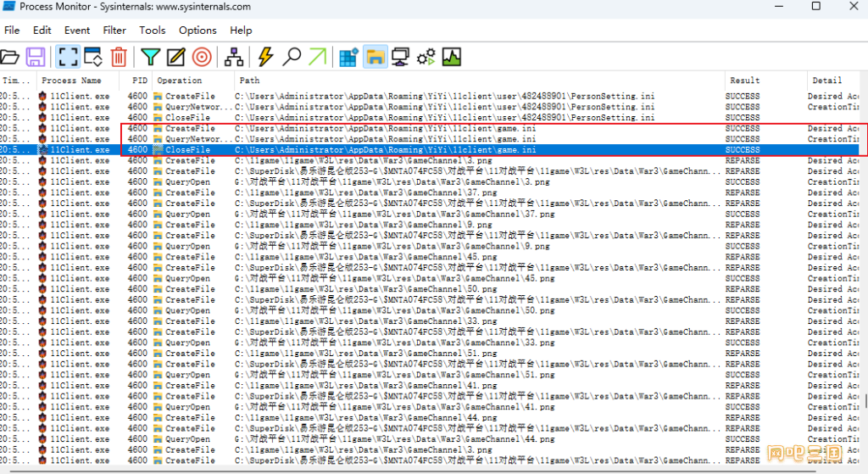The width and height of the screenshot is (868, 474).
Task: Select the CreateFile row for PersonSetting.ini
Action: 430,97
